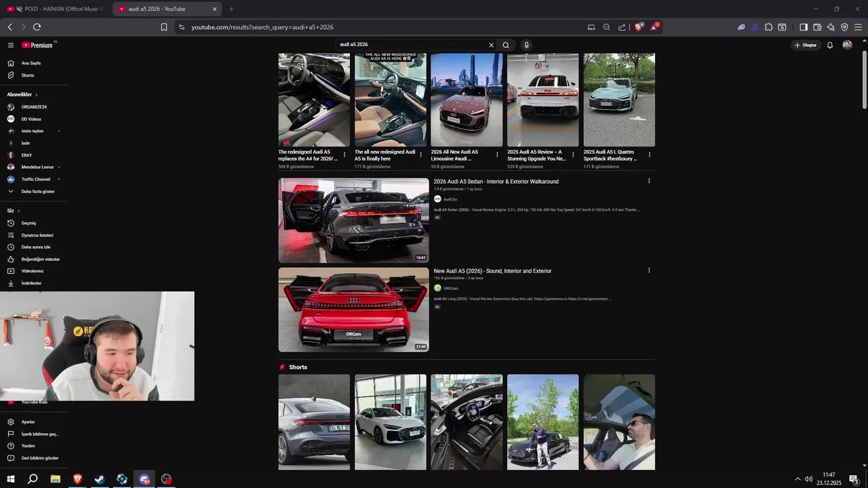Go back in the browser
The height and width of the screenshot is (488, 868).
click(x=9, y=27)
